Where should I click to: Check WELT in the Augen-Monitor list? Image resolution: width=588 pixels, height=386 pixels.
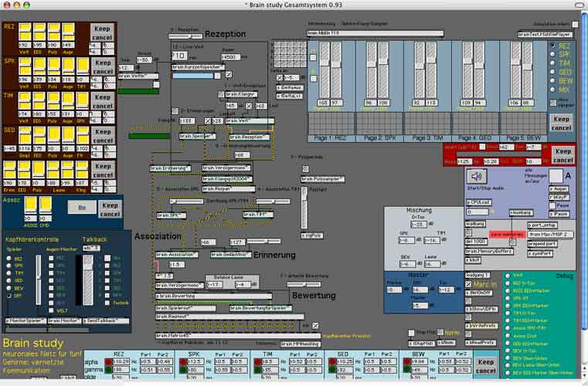pyautogui.click(x=51, y=310)
